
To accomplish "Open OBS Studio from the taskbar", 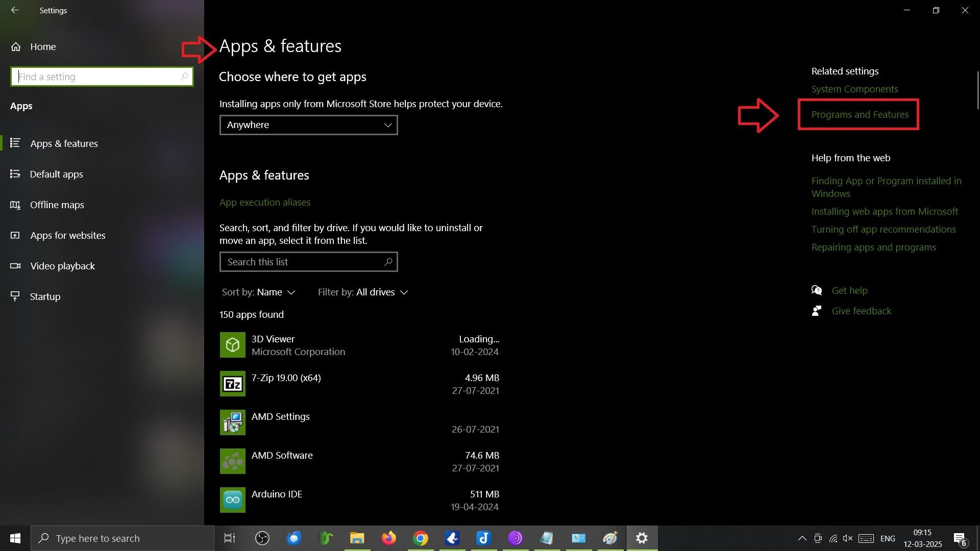I will [262, 538].
